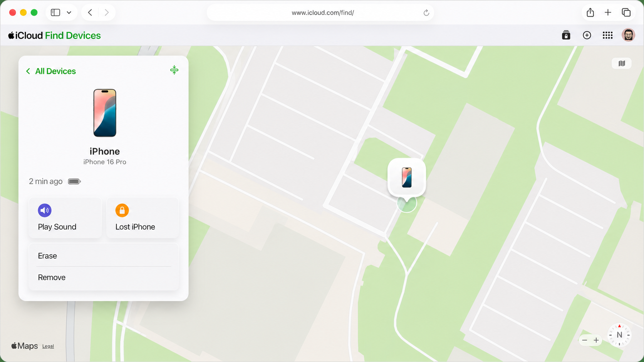Open the account profile avatar
The width and height of the screenshot is (644, 362).
(628, 35)
